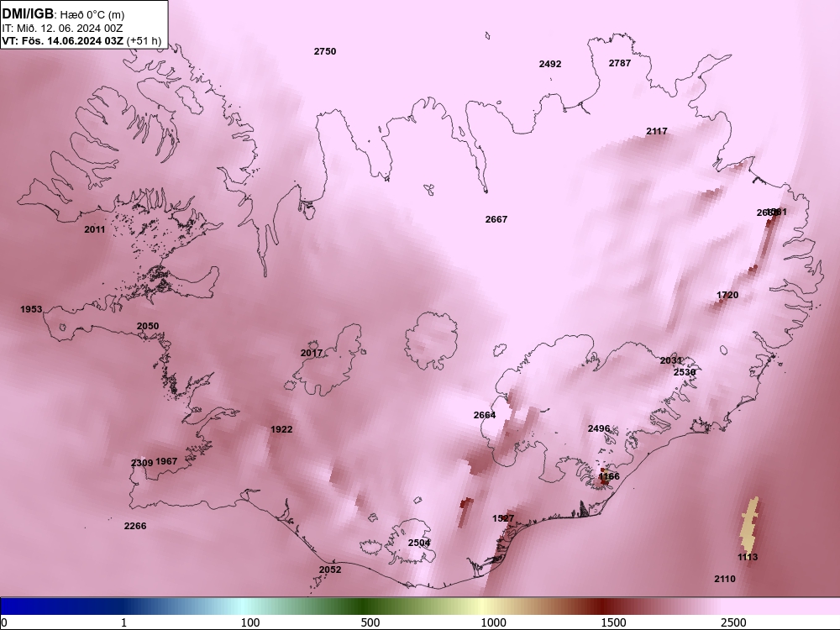
Task: Click the 2750 height value label
Action: [324, 51]
